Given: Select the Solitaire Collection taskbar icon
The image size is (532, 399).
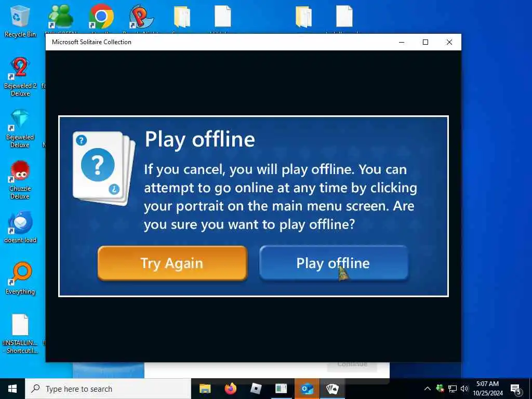Looking at the screenshot, I should [x=332, y=389].
